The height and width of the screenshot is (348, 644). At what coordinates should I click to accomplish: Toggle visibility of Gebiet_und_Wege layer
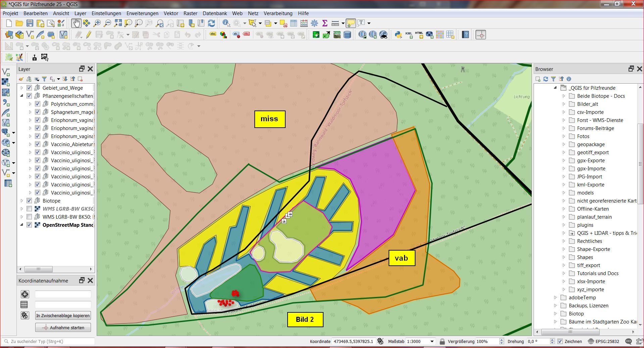tap(29, 88)
